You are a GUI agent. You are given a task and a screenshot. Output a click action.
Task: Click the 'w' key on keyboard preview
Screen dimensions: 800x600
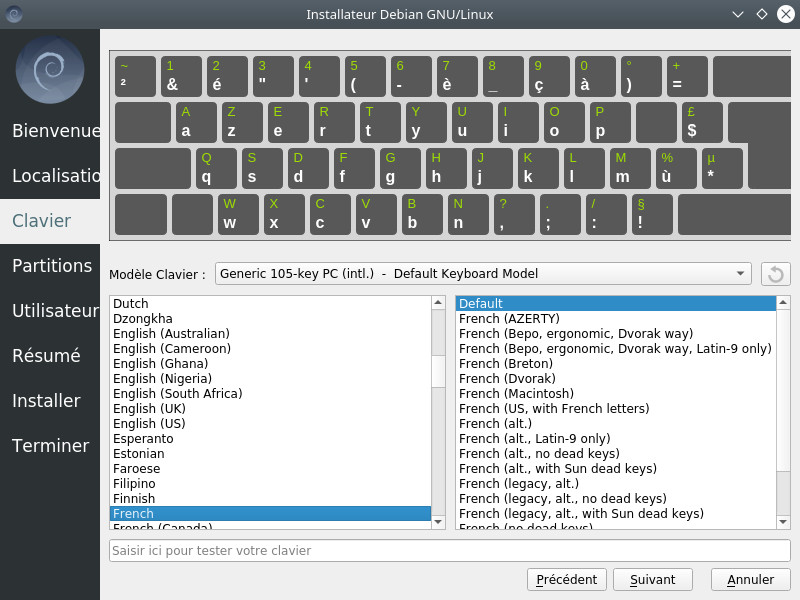pos(238,214)
